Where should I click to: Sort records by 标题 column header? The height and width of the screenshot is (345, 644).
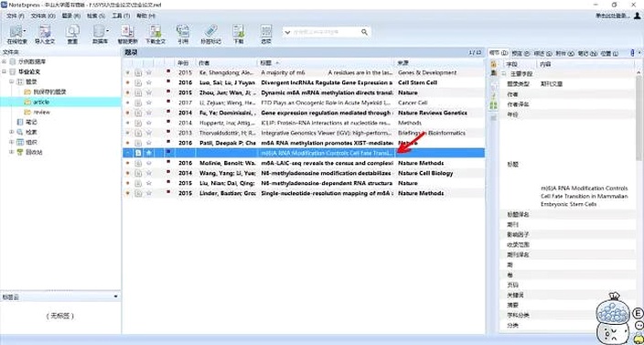click(326, 63)
